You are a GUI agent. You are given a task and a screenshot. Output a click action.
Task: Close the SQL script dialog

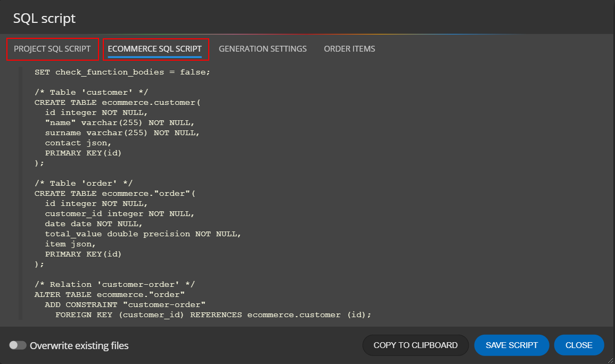pos(579,345)
